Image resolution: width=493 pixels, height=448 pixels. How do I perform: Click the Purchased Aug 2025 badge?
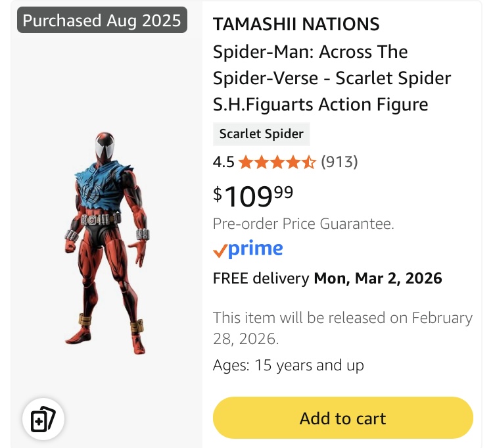tap(102, 20)
